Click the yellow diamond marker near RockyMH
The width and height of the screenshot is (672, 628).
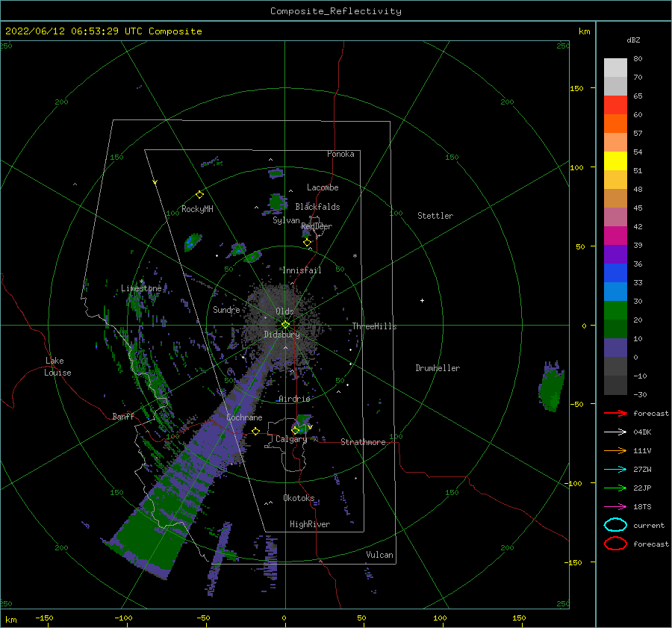(x=199, y=195)
